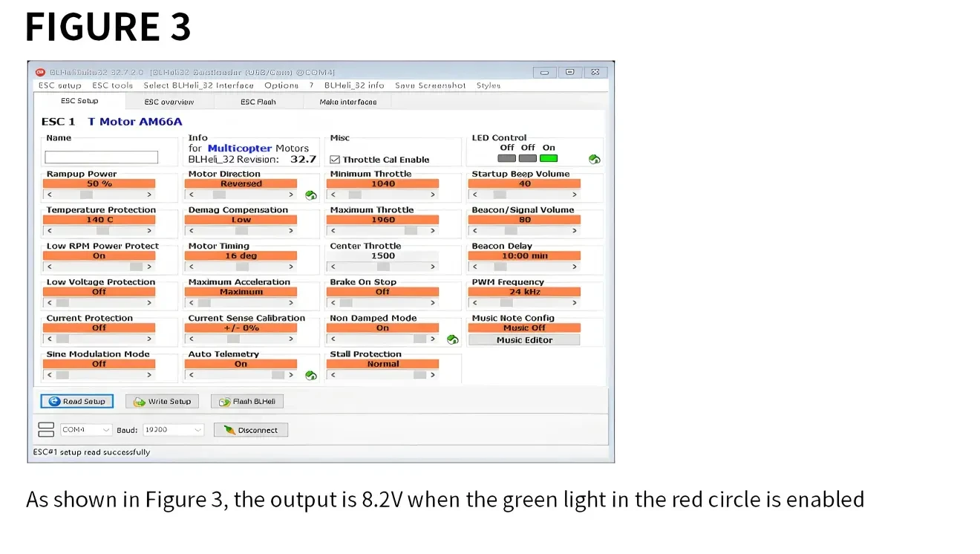Click right arrow of Current Protection slider

[x=149, y=339]
